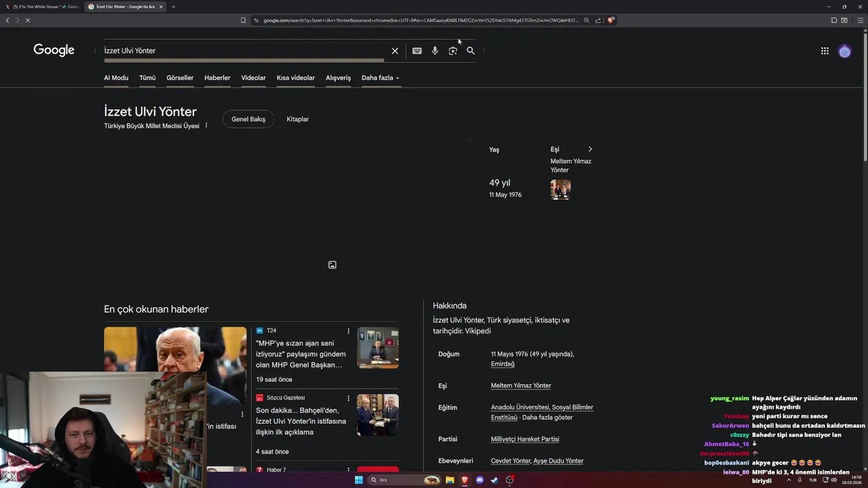Open the zoom icon in address bar
Image resolution: width=868 pixels, height=488 pixels.
(x=587, y=20)
